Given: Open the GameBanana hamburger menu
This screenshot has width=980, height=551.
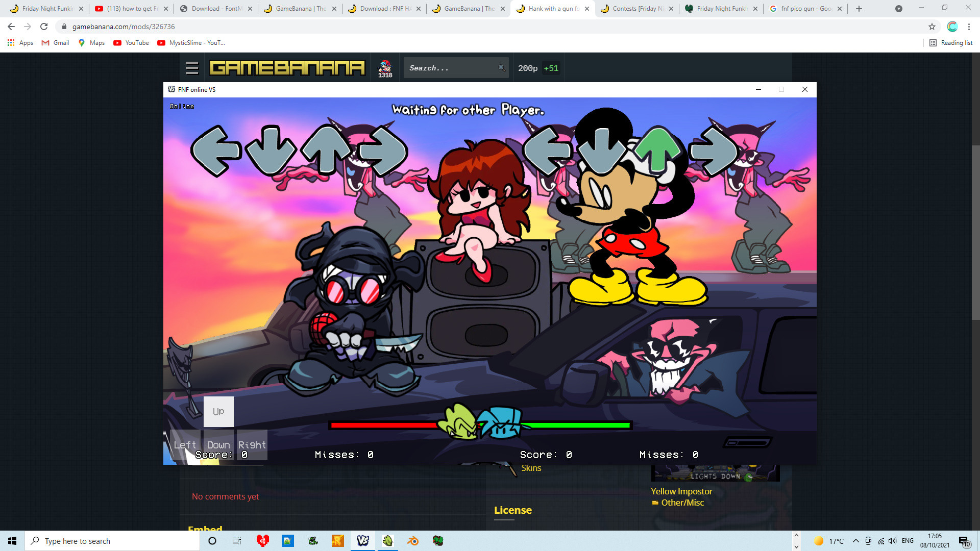Looking at the screenshot, I should 191,67.
